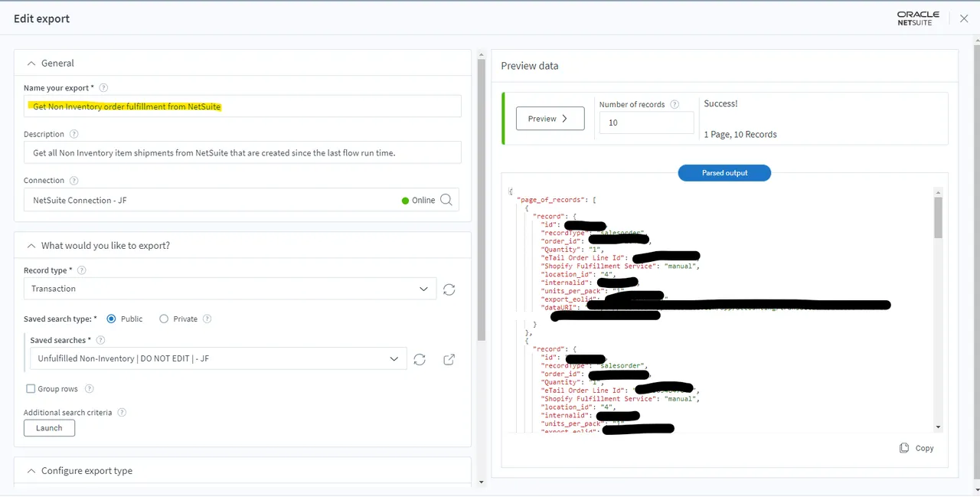
Task: Open help icon beside Record type
Action: pyautogui.click(x=82, y=270)
